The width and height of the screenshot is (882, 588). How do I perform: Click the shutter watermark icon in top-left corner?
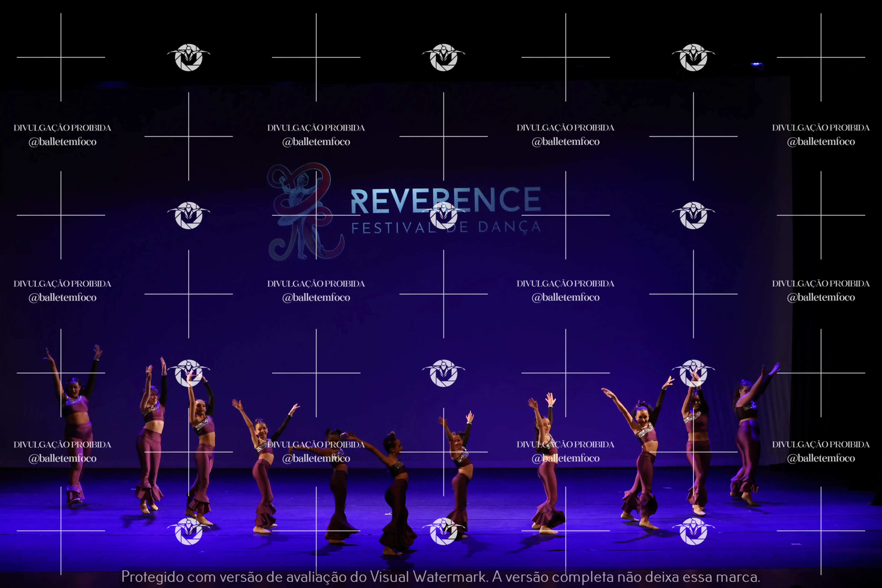point(189,57)
